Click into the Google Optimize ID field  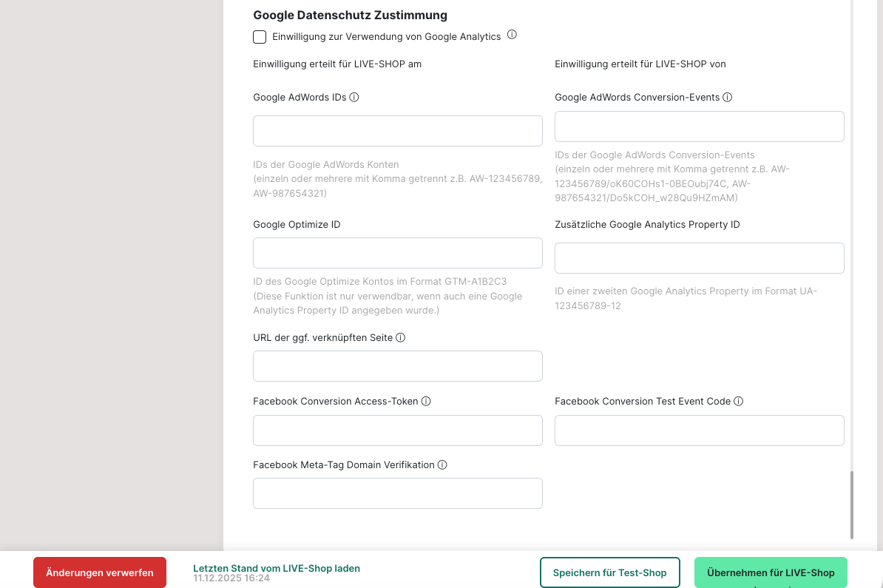click(x=398, y=253)
